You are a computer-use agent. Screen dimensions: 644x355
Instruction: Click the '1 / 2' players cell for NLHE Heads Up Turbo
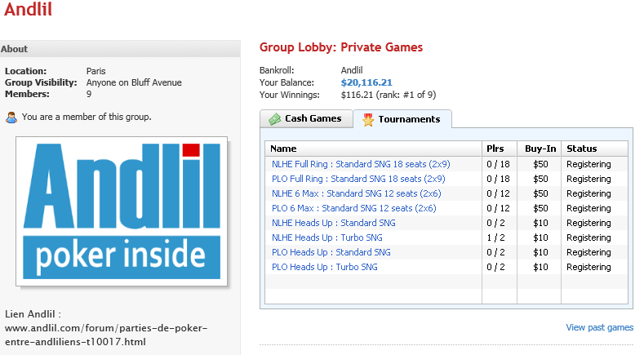point(495,238)
